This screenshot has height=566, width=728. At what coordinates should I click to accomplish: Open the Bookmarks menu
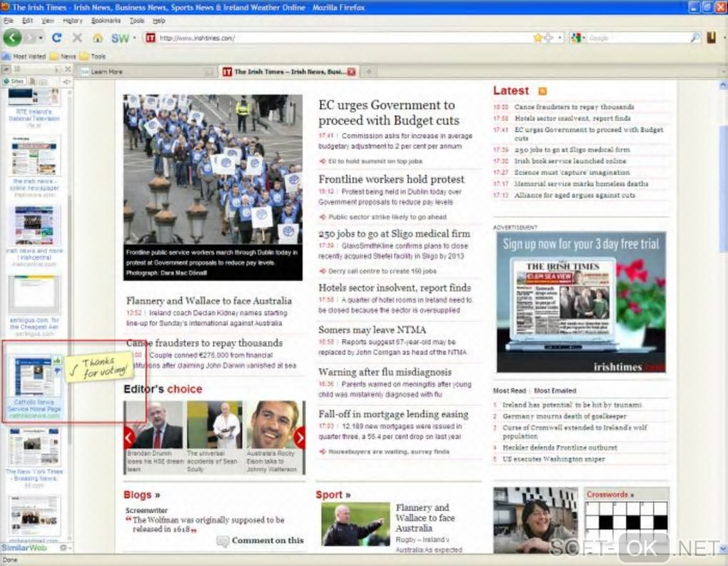coord(106,21)
